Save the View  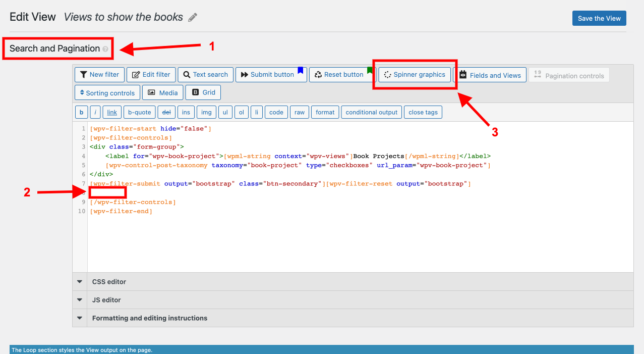[599, 18]
